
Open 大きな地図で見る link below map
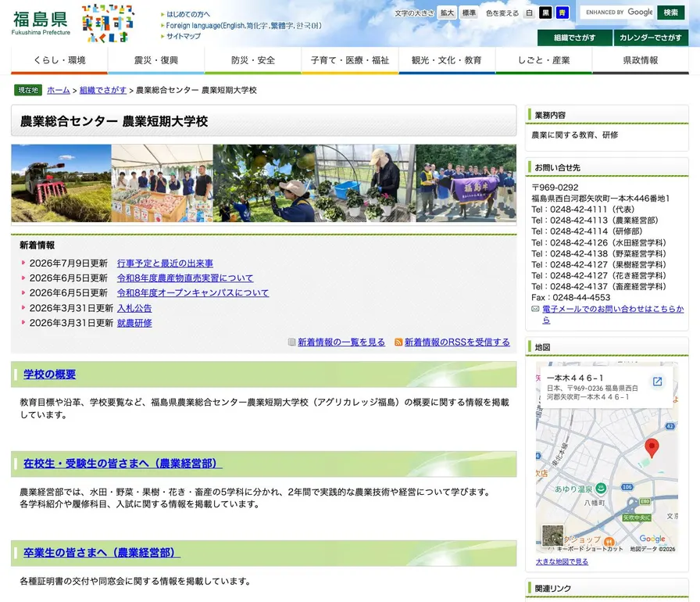[562, 561]
